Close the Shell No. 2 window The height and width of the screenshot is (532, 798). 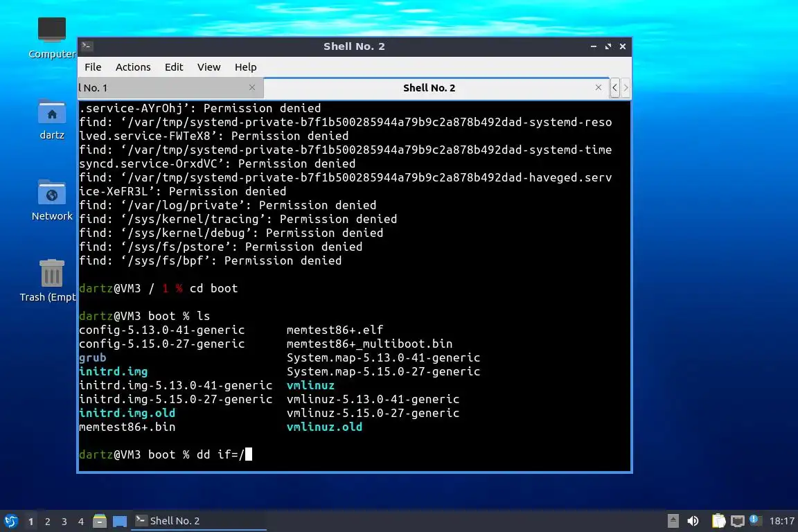pyautogui.click(x=623, y=46)
